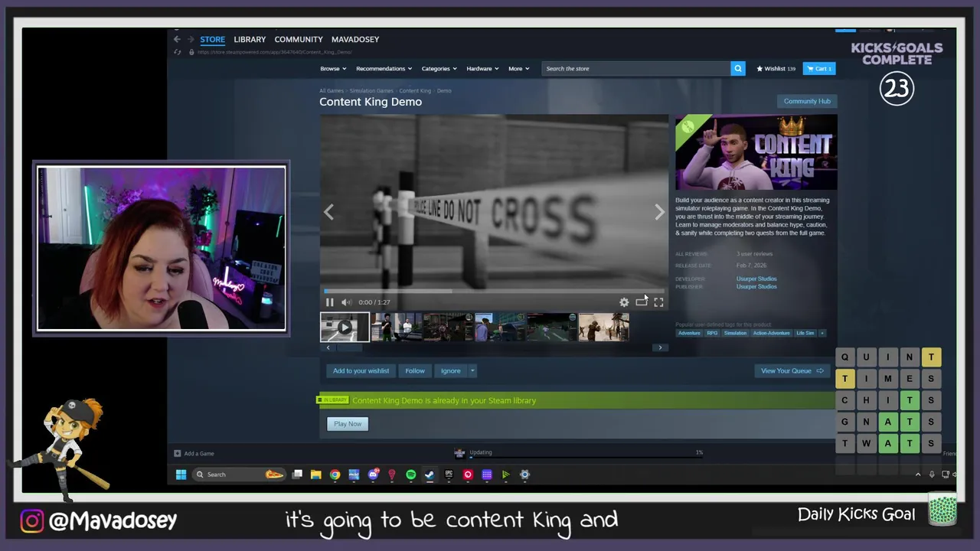Mute the trailer audio speaker icon
The image size is (980, 551).
[346, 302]
